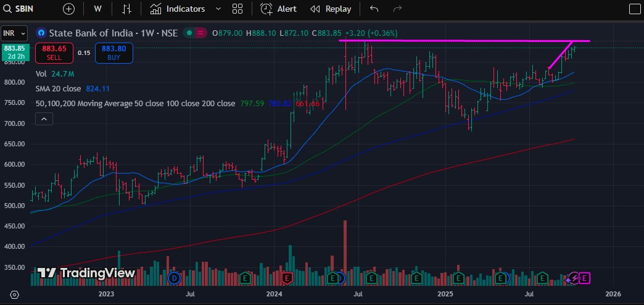Open the layout setup grid icon

[x=237, y=9]
